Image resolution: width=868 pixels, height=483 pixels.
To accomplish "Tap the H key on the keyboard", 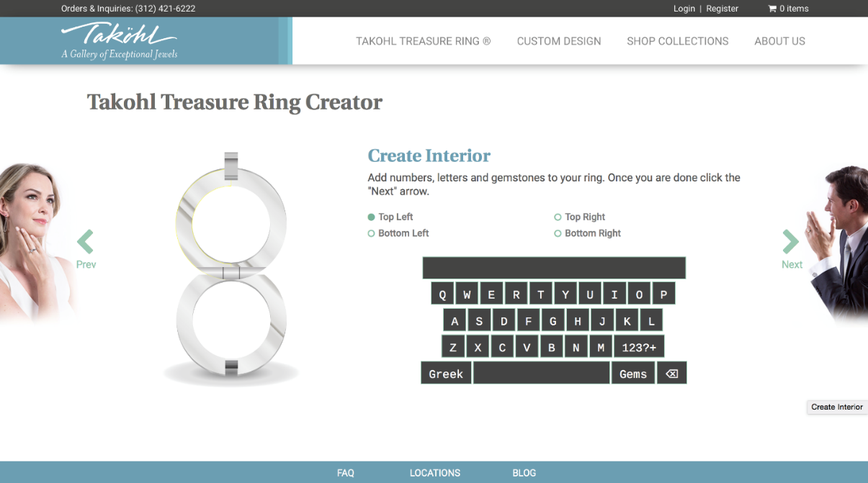I will coord(578,320).
